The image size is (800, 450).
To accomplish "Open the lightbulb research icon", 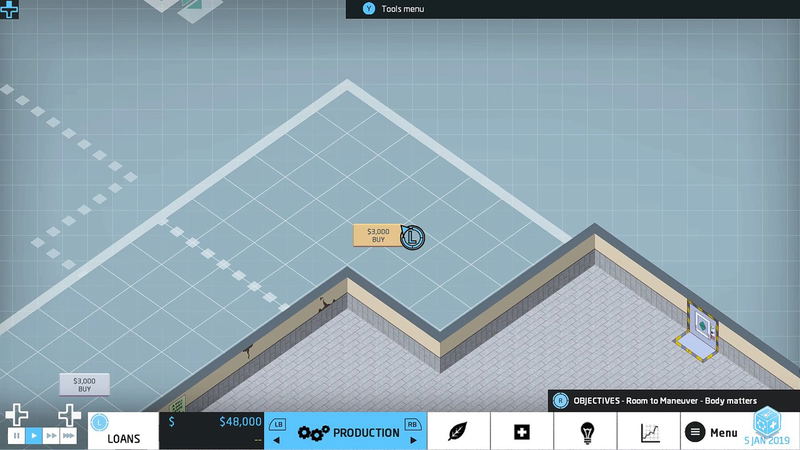I will coord(587,433).
